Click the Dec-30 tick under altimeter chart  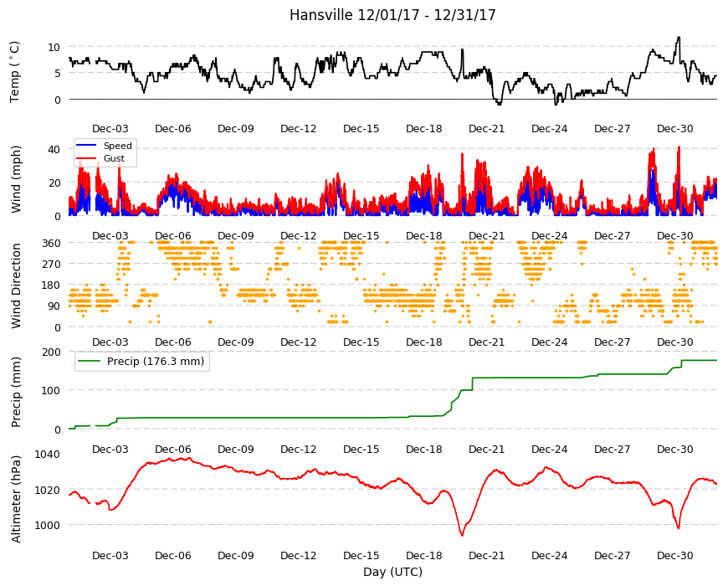click(x=674, y=555)
